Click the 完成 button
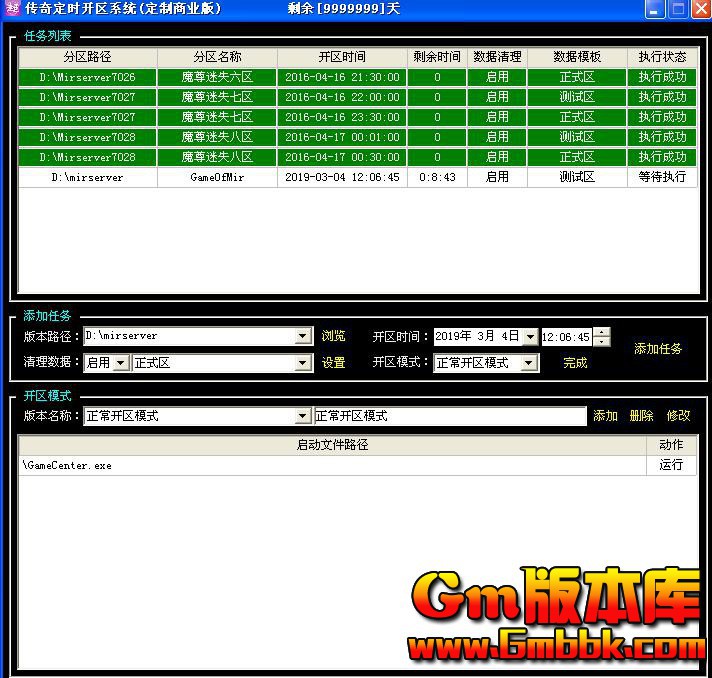 point(575,363)
